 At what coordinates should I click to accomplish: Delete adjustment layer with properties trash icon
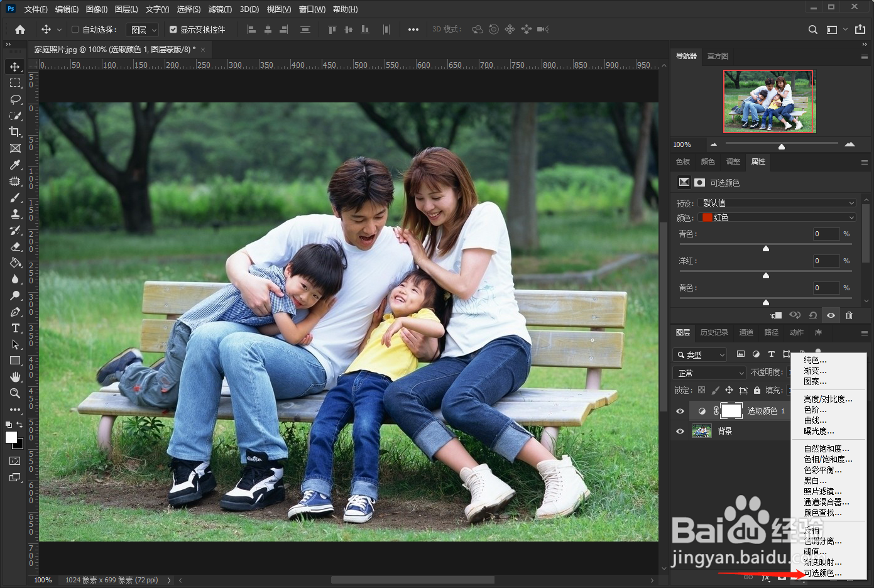[x=849, y=315]
